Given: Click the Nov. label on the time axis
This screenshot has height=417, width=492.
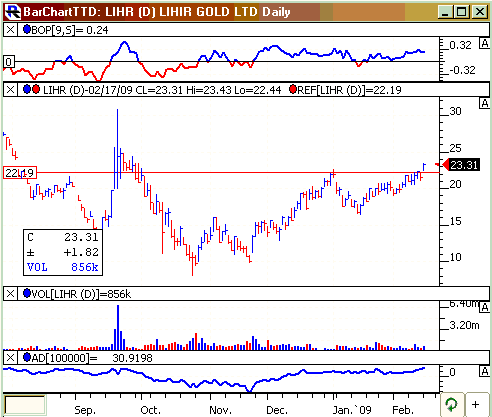Looking at the screenshot, I should [x=220, y=410].
